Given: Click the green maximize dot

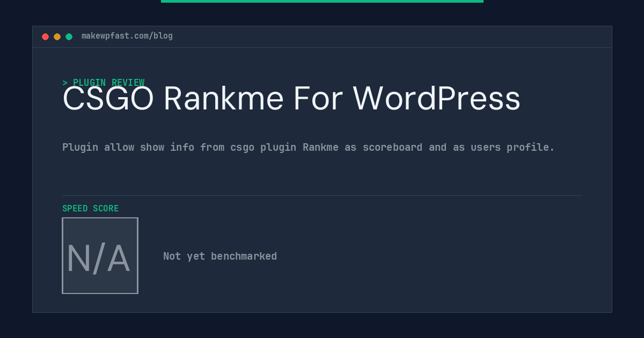Looking at the screenshot, I should (69, 36).
